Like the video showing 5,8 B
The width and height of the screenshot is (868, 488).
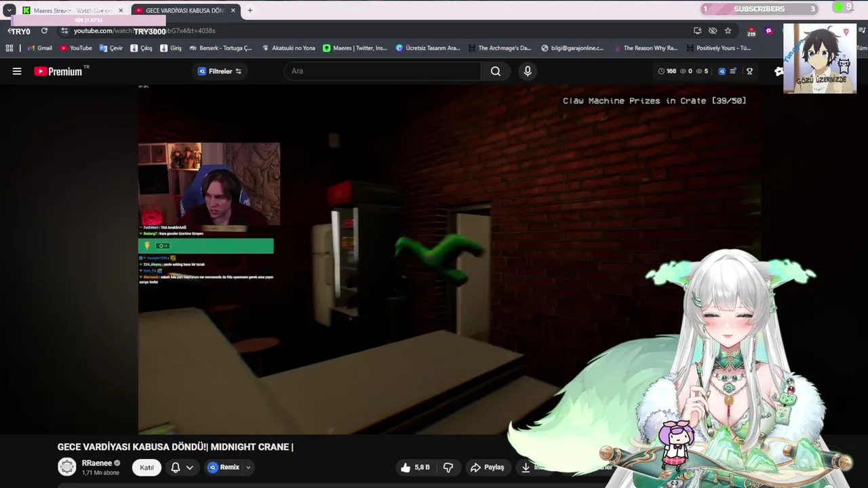click(415, 467)
